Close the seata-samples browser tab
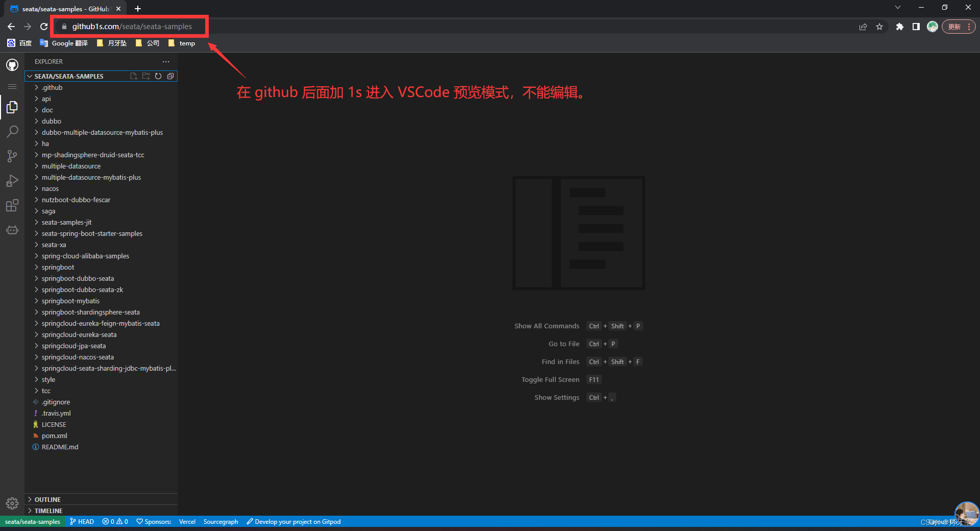Screen dimensions: 980x531 click(118, 9)
